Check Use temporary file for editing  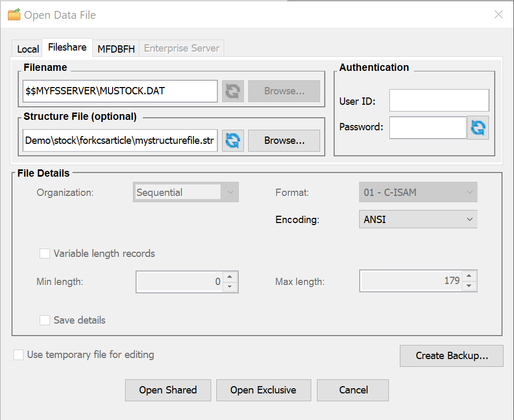point(18,354)
